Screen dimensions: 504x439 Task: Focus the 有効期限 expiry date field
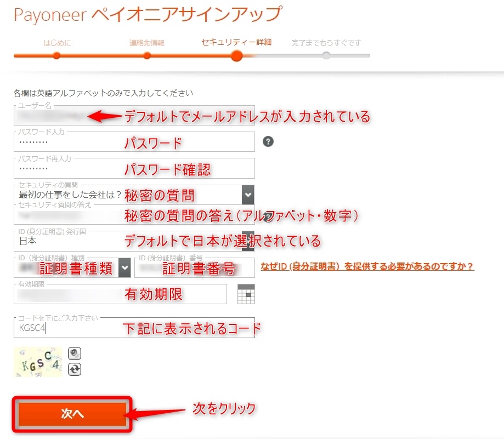click(120, 294)
